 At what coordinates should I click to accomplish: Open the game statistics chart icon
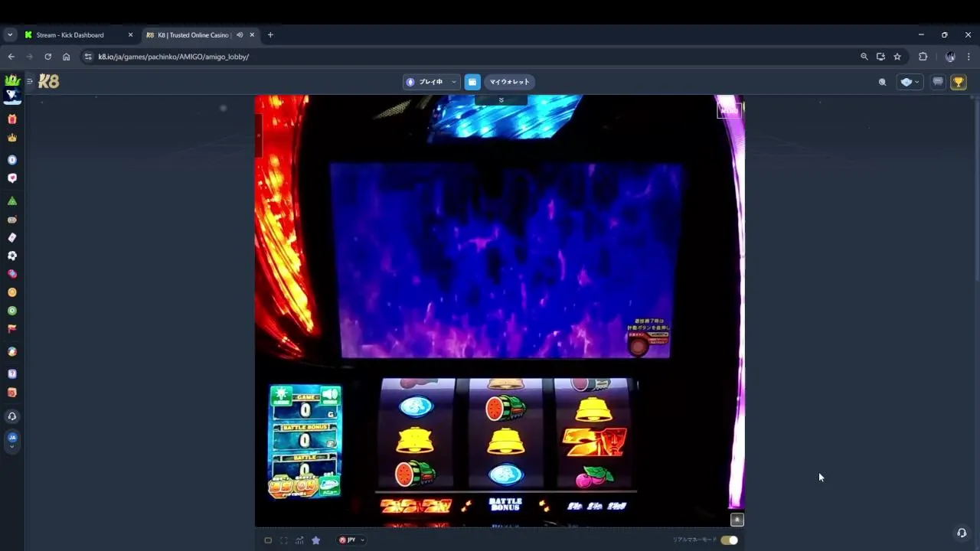click(x=299, y=540)
